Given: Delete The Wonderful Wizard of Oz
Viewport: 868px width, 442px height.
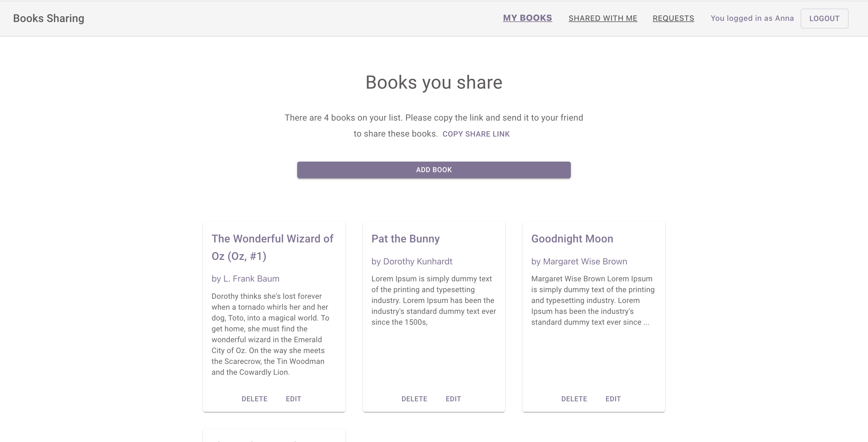Looking at the screenshot, I should click(254, 399).
